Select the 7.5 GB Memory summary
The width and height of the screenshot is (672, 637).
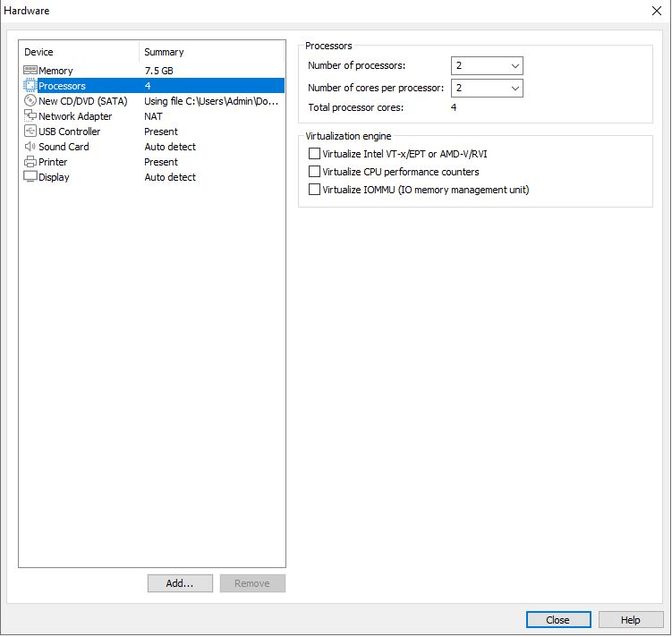click(x=158, y=71)
